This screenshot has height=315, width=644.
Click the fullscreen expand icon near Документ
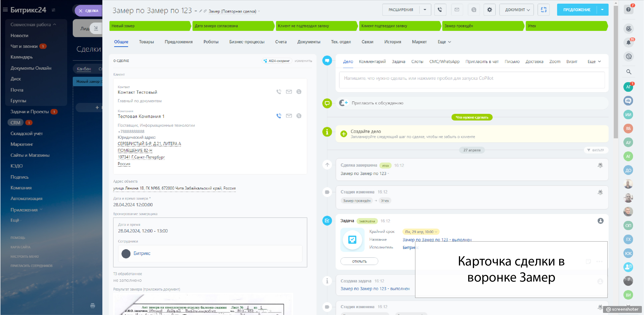pos(543,10)
